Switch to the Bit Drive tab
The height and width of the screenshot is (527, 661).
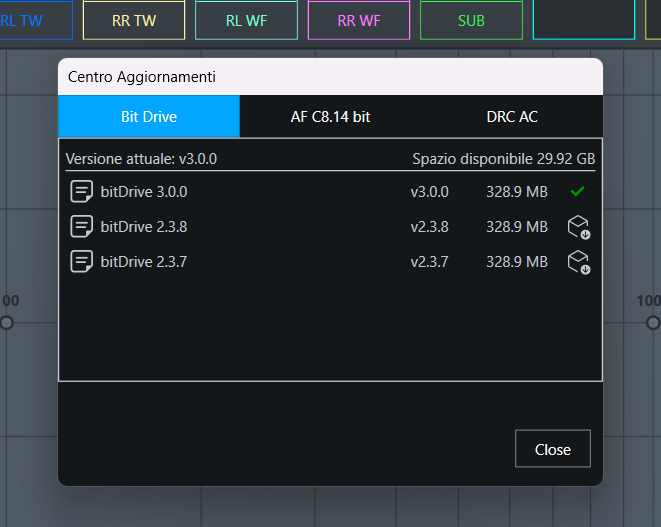pos(149,117)
